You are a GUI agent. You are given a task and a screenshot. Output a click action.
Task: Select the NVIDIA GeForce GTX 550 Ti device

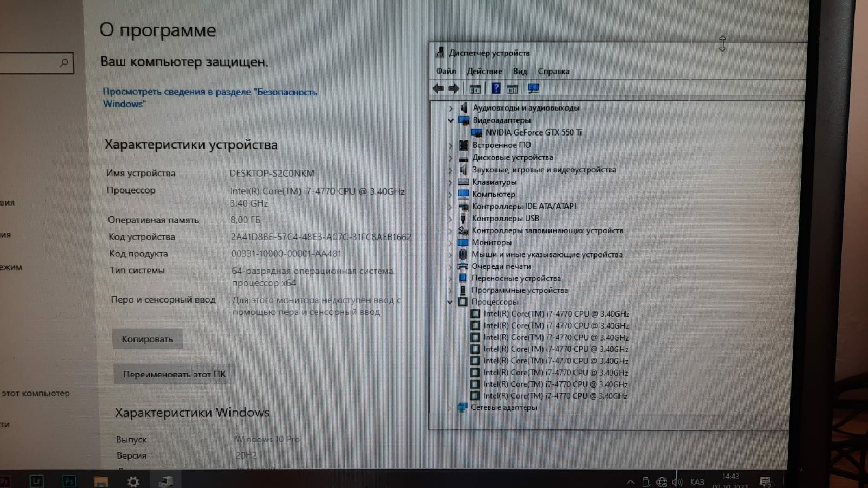[x=533, y=132]
